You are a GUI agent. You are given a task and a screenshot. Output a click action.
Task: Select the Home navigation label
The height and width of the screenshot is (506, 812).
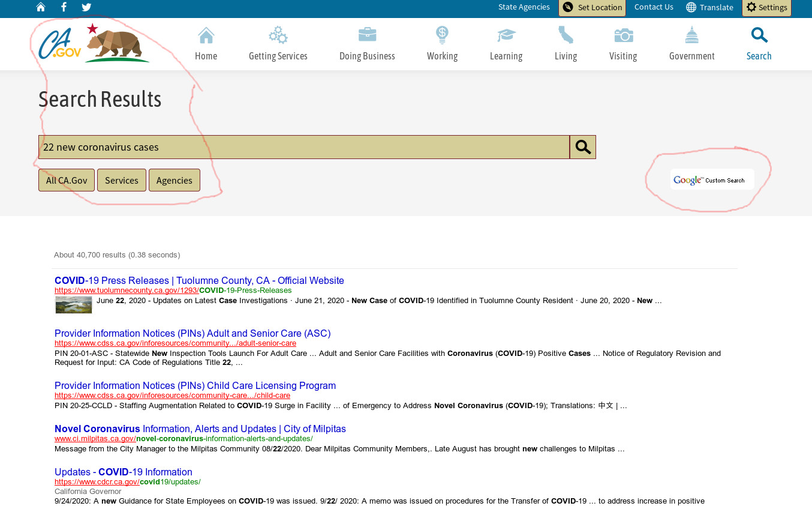(x=206, y=56)
